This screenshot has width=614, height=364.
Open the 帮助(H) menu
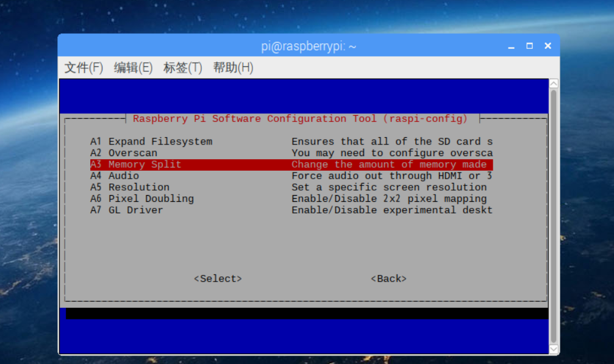click(233, 68)
